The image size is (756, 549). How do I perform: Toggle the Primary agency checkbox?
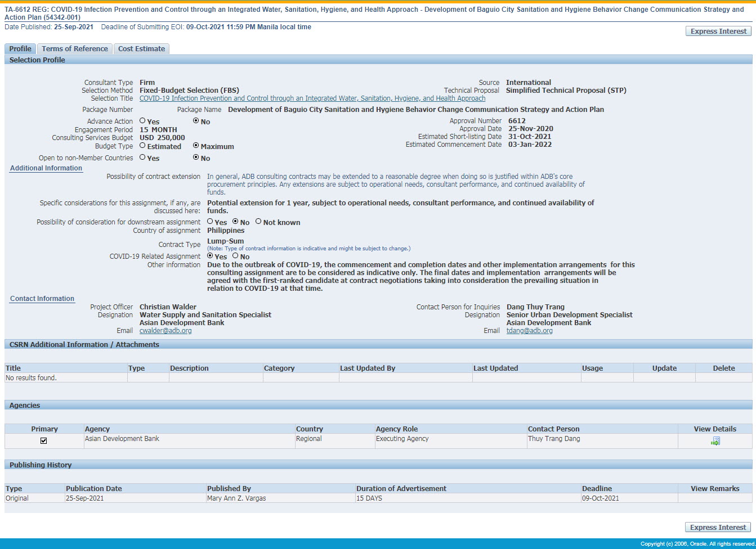44,441
